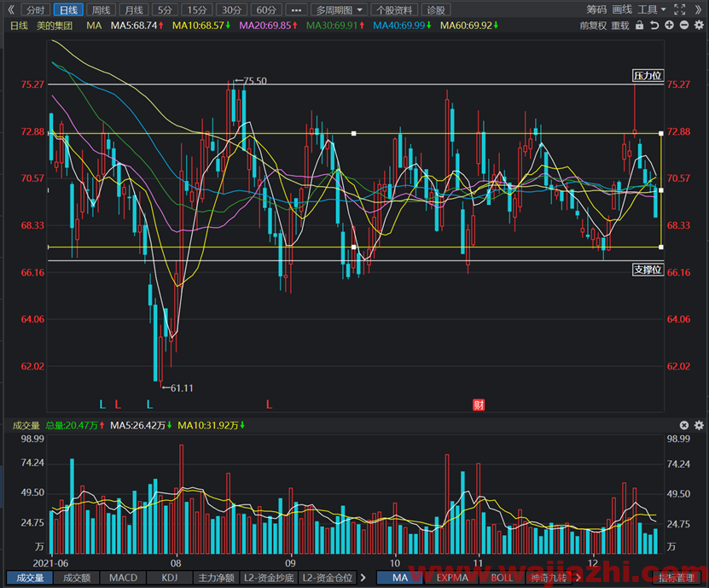This screenshot has height=588, width=709.
Task: Open more time periods ellipsis button
Action: (296, 10)
